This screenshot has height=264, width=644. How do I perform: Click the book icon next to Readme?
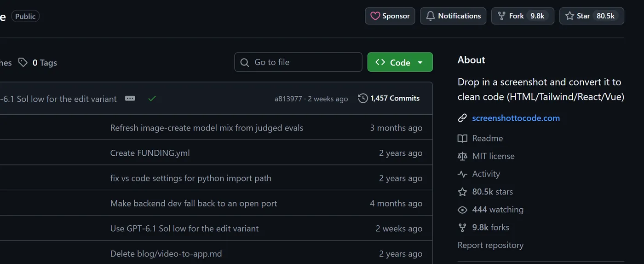click(x=462, y=138)
